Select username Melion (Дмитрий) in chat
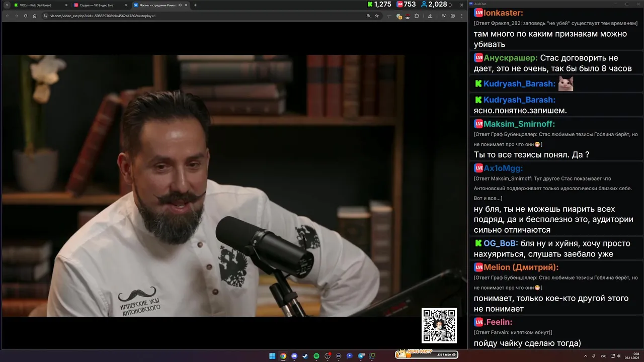The height and width of the screenshot is (362, 644). [521, 267]
